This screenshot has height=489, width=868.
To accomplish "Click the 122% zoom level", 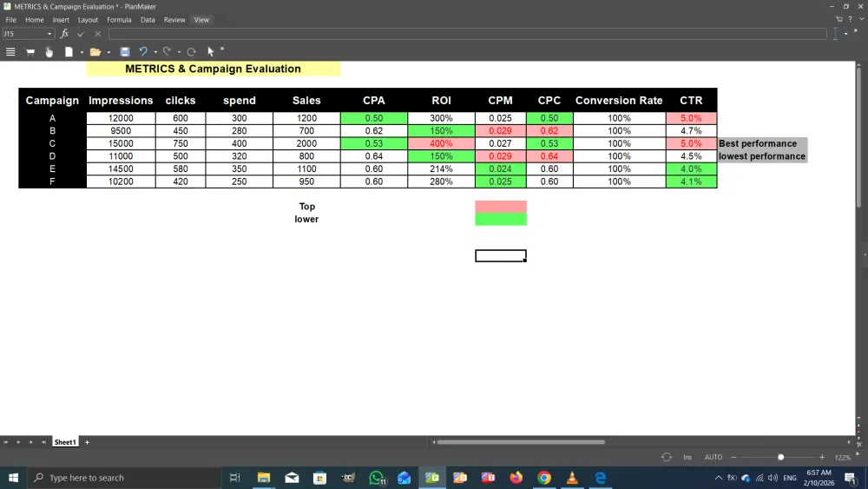I will click(x=843, y=458).
